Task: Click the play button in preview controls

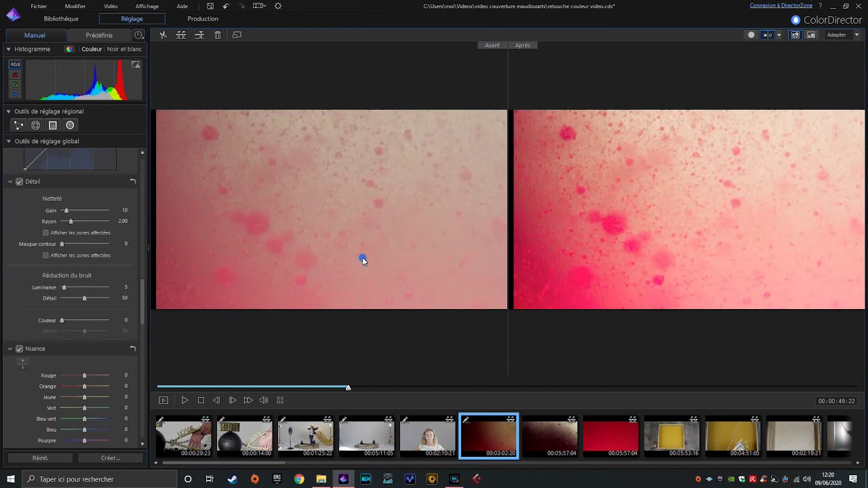Action: (184, 401)
